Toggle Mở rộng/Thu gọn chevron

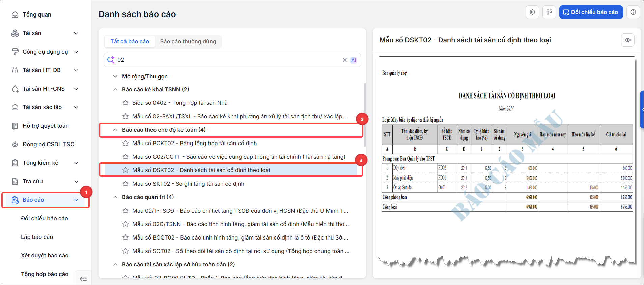tap(115, 76)
